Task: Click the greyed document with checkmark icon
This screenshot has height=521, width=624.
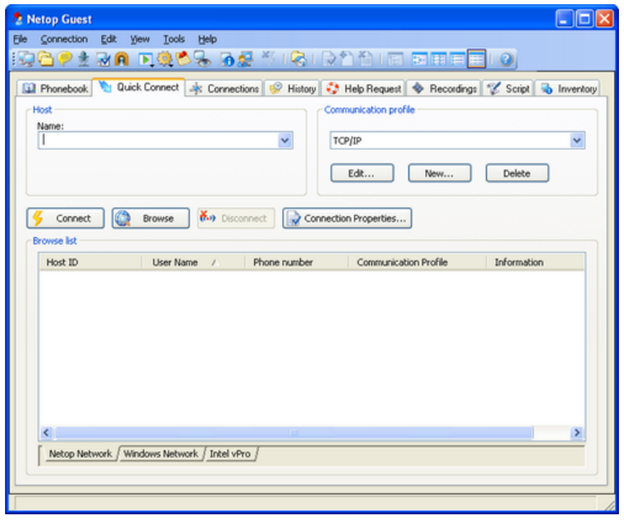Action: [330, 59]
